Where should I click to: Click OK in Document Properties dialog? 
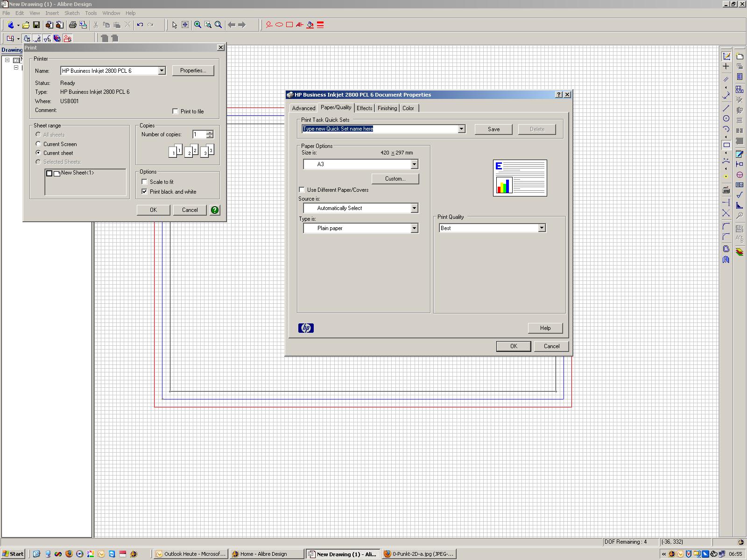point(514,346)
